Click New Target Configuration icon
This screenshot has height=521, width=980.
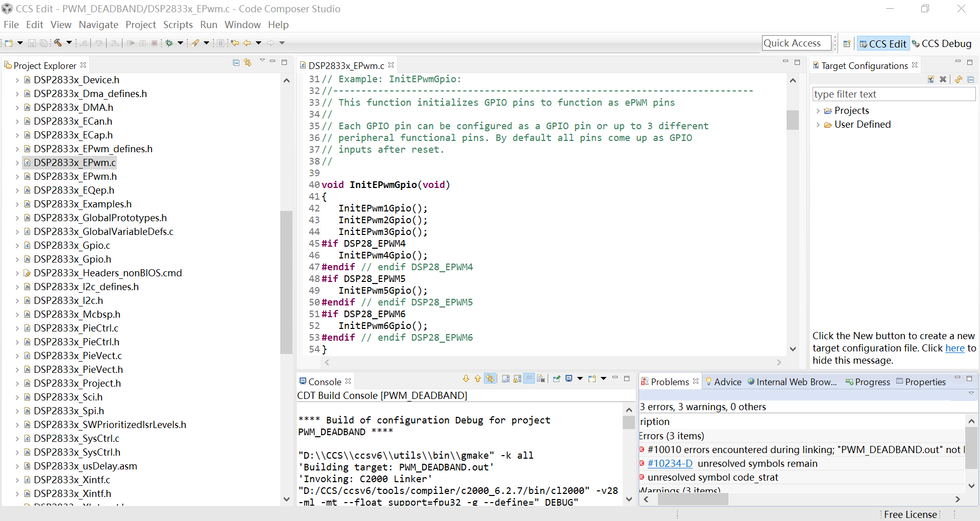click(x=930, y=79)
